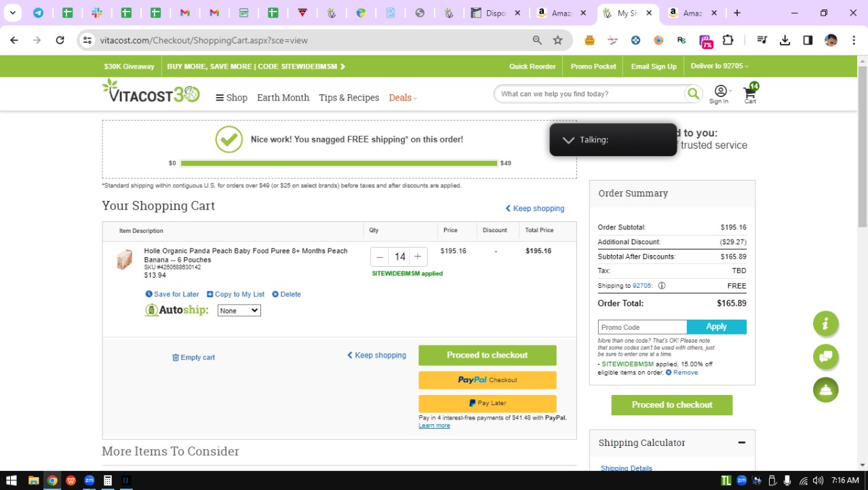
Task: Open the Shop hamburger menu
Action: [x=231, y=98]
